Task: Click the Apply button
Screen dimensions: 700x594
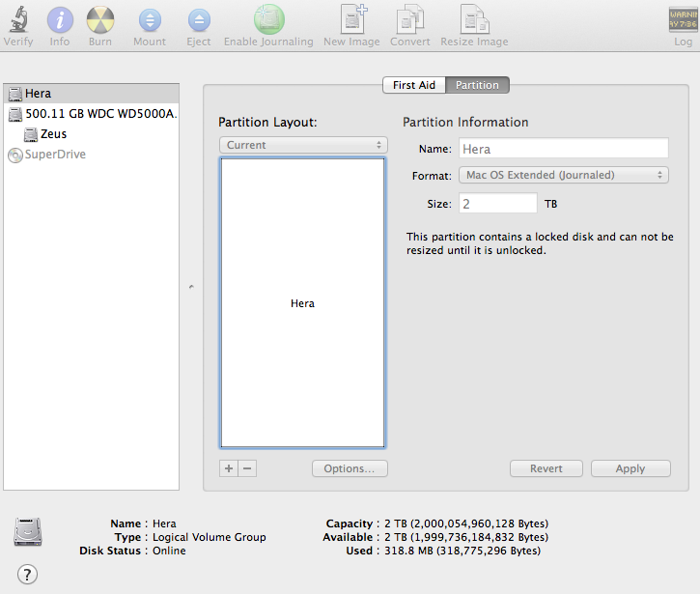Action: [630, 468]
